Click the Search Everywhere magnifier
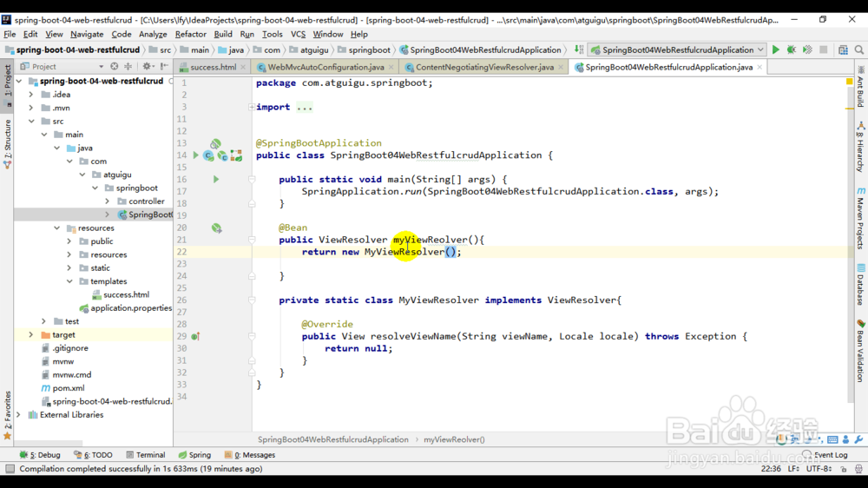 point(859,49)
